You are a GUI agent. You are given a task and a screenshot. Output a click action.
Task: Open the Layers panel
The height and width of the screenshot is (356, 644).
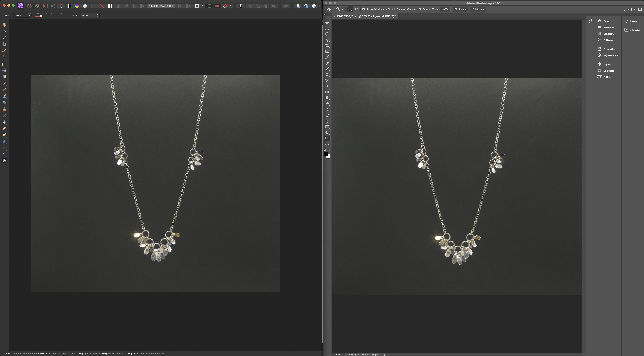604,64
